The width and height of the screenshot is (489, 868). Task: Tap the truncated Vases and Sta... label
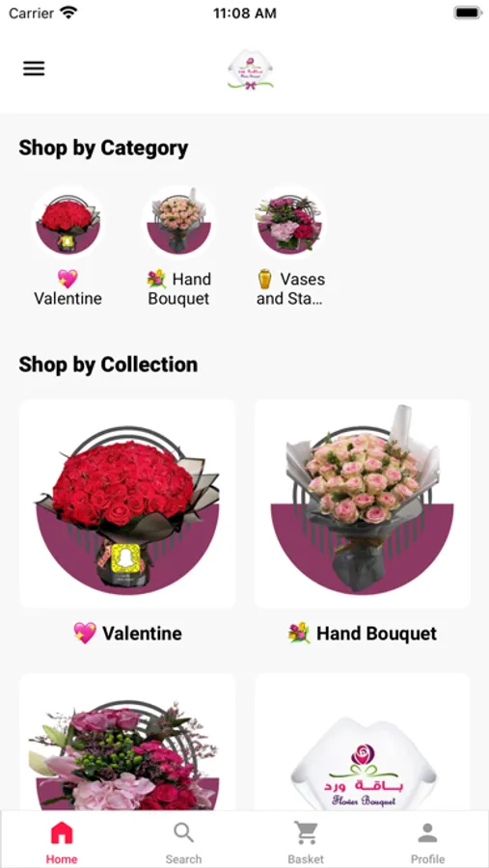click(289, 288)
